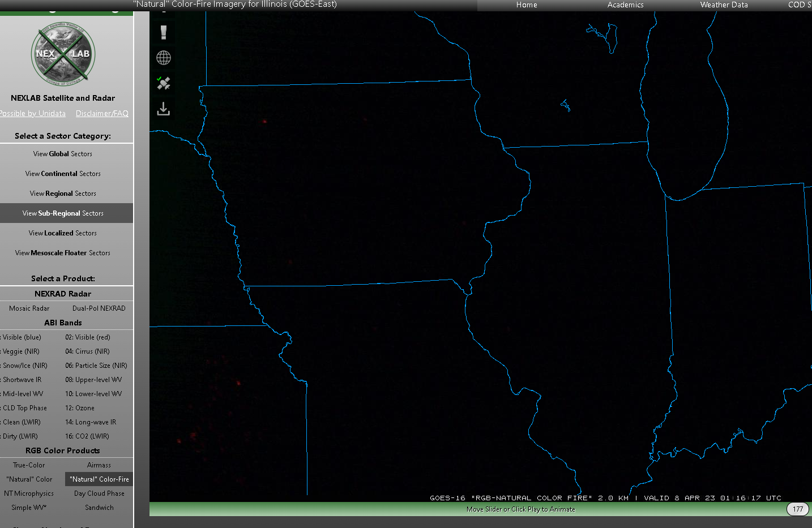Viewport: 812px width, 528px height.
Task: Pick the Visible (blue) band
Action: tap(21, 337)
